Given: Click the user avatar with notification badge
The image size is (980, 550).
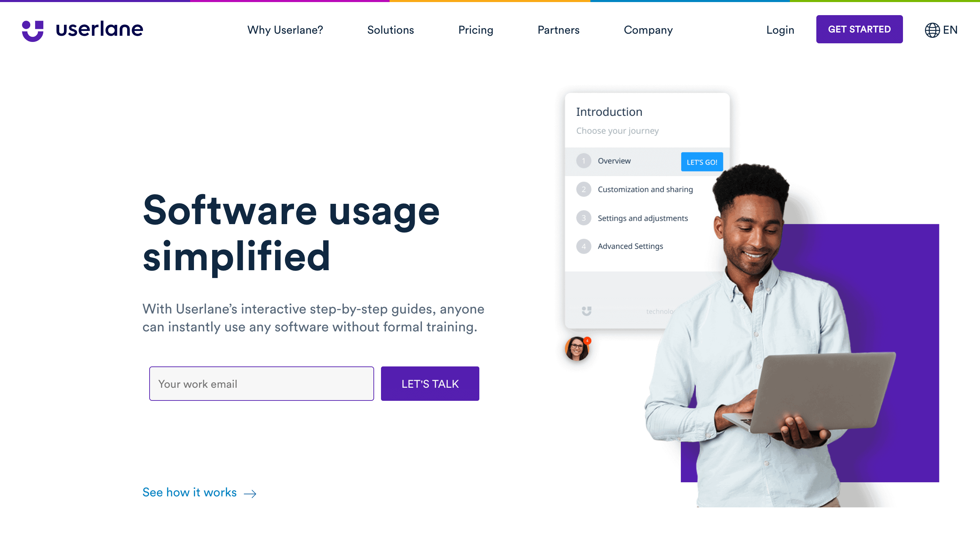Looking at the screenshot, I should click(578, 350).
